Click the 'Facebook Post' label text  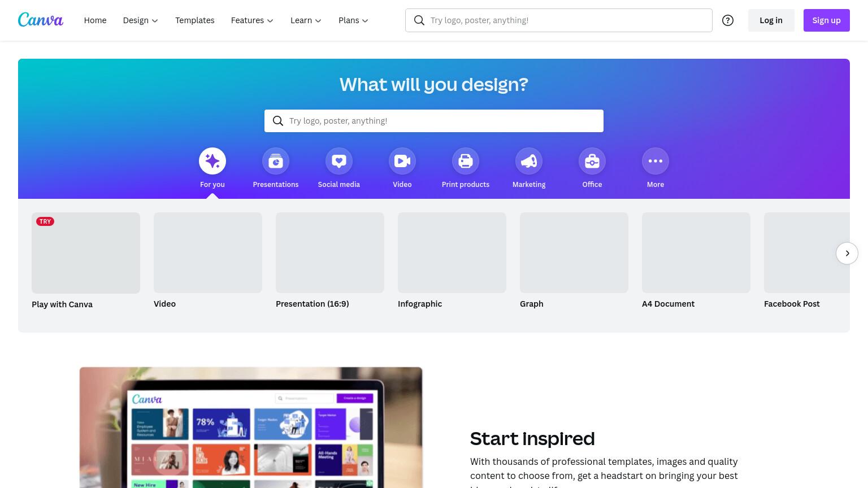tap(792, 304)
